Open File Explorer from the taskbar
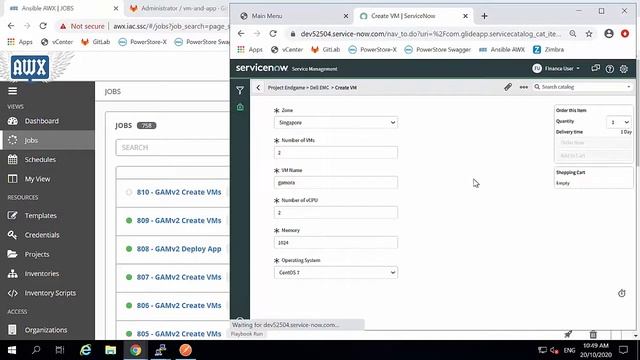Image resolution: width=640 pixels, height=360 pixels. click(x=111, y=350)
